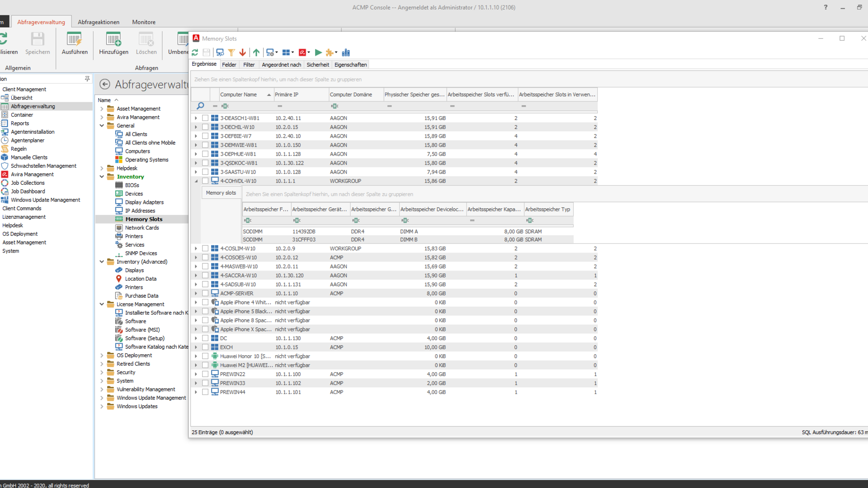Click the Löschen ribbon button
868x488 pixels.
coord(146,43)
